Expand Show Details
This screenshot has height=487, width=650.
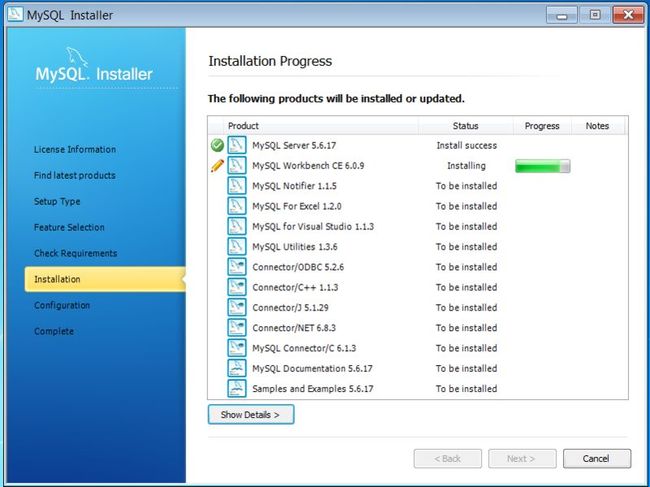(251, 414)
